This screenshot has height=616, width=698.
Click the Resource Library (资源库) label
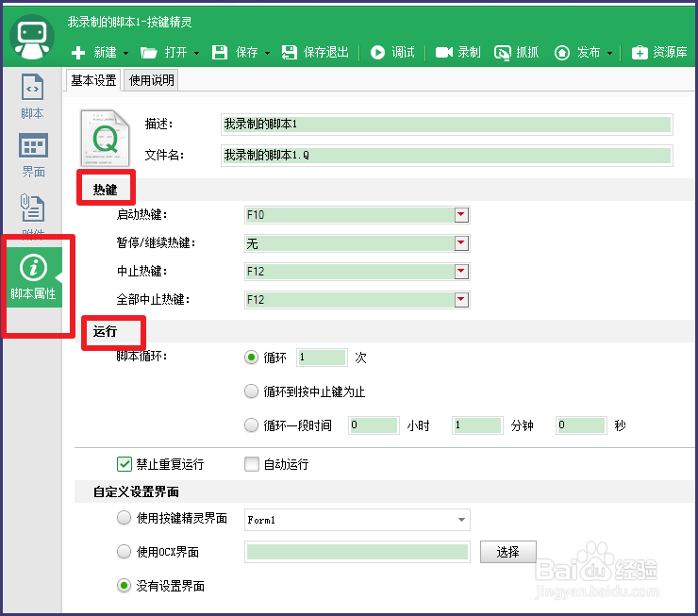pos(670,53)
